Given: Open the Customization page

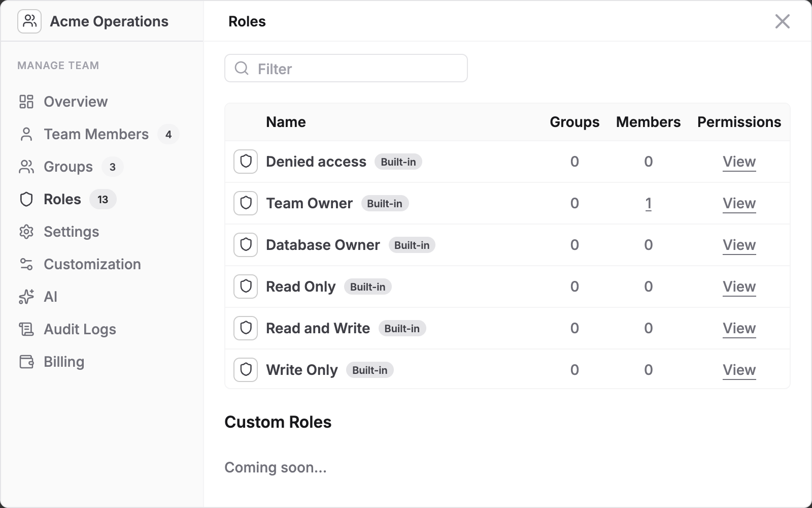Looking at the screenshot, I should (92, 264).
